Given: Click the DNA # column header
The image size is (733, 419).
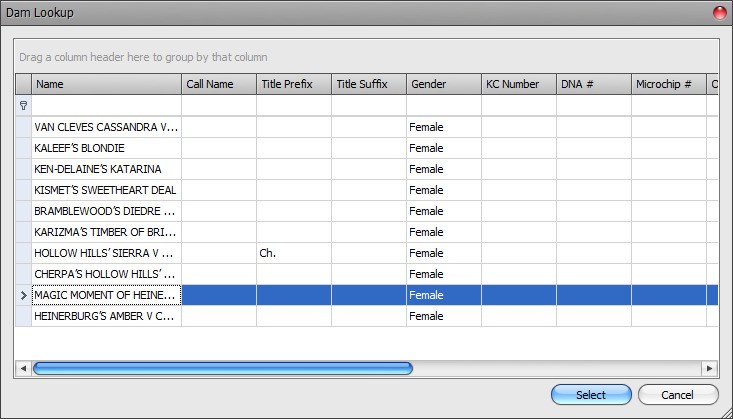Looking at the screenshot, I should click(594, 84).
